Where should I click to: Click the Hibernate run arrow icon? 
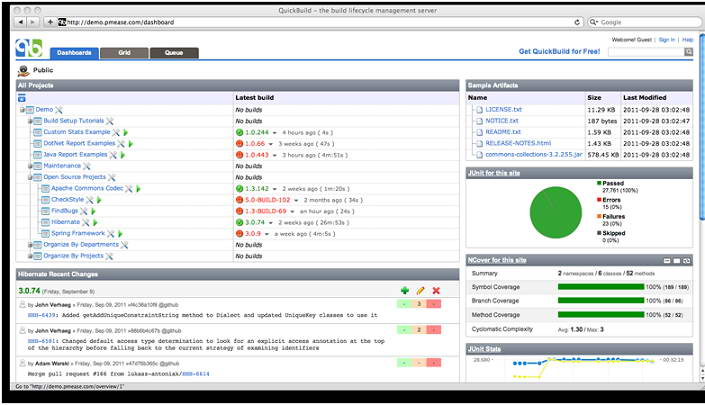95,222
